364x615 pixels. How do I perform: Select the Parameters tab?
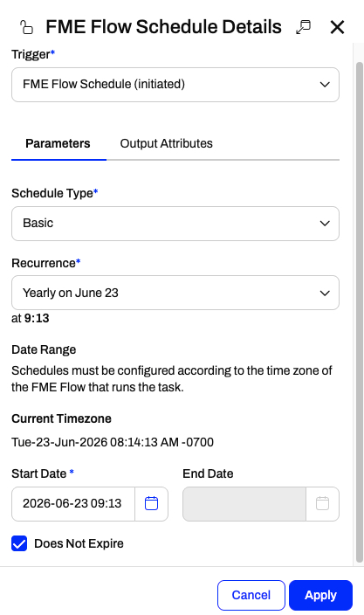point(58,143)
